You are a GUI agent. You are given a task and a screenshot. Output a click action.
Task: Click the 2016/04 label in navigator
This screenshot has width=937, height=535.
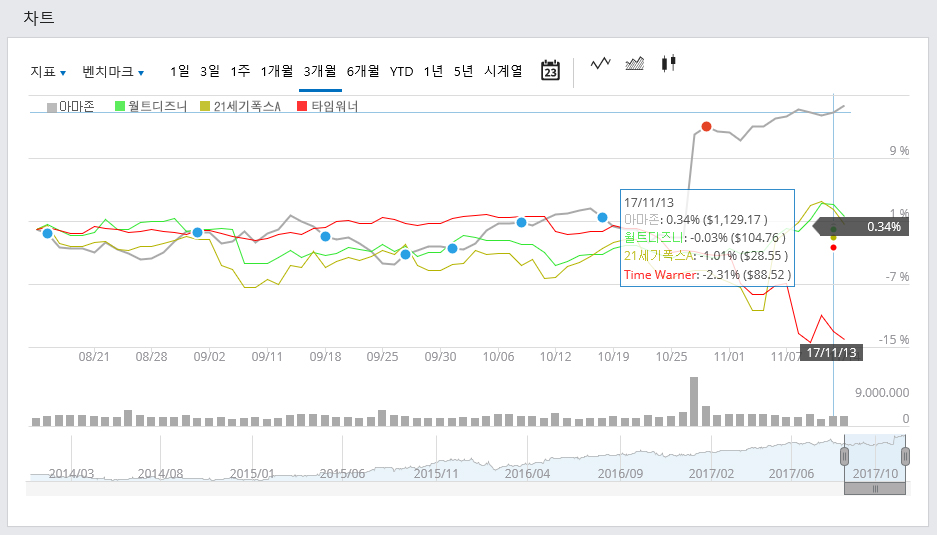pos(527,473)
